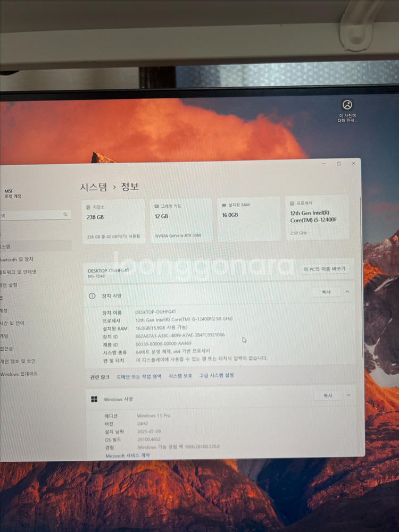Screen dimensions: 399x532
Task: Click the 제품 ID value 00330-80000-00000-AA469
Action: point(163,344)
